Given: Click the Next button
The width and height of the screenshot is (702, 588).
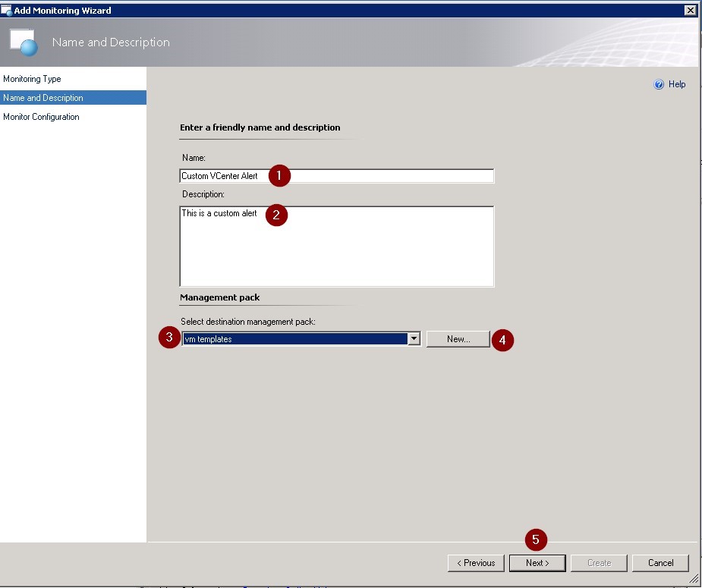Looking at the screenshot, I should [x=537, y=563].
